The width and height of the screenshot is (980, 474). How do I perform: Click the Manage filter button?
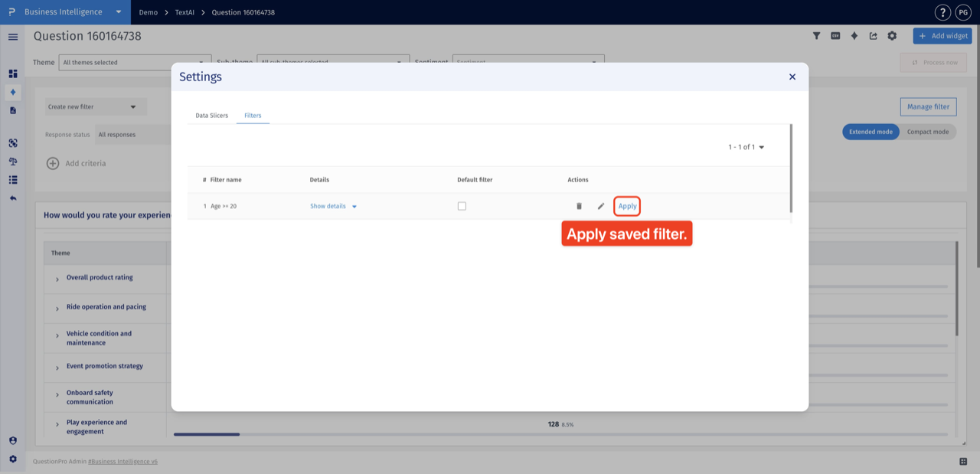point(928,106)
